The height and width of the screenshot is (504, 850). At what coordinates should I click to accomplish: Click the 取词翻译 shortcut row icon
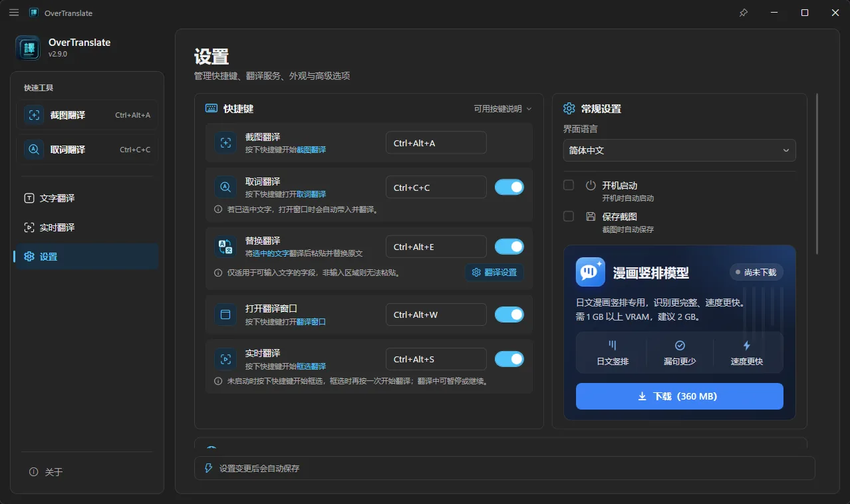pyautogui.click(x=225, y=188)
